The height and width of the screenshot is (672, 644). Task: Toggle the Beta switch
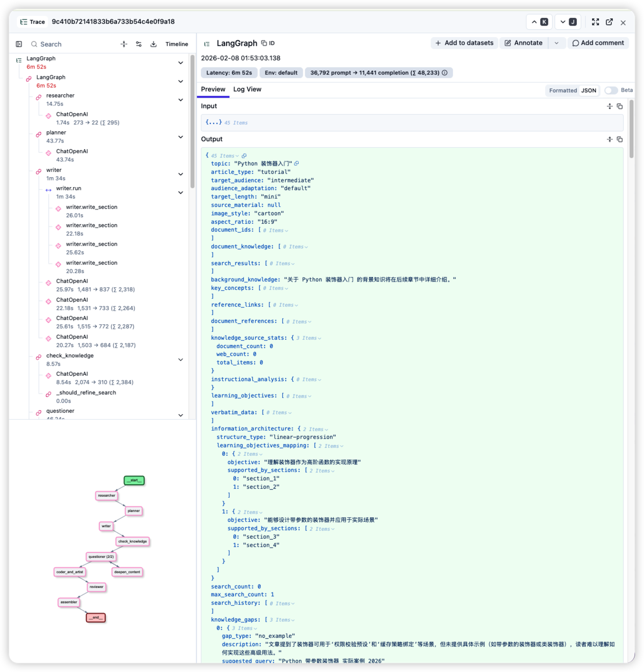tap(611, 90)
